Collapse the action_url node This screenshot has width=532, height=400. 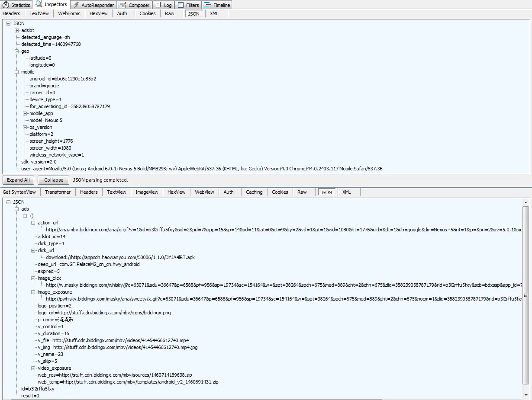[33, 223]
